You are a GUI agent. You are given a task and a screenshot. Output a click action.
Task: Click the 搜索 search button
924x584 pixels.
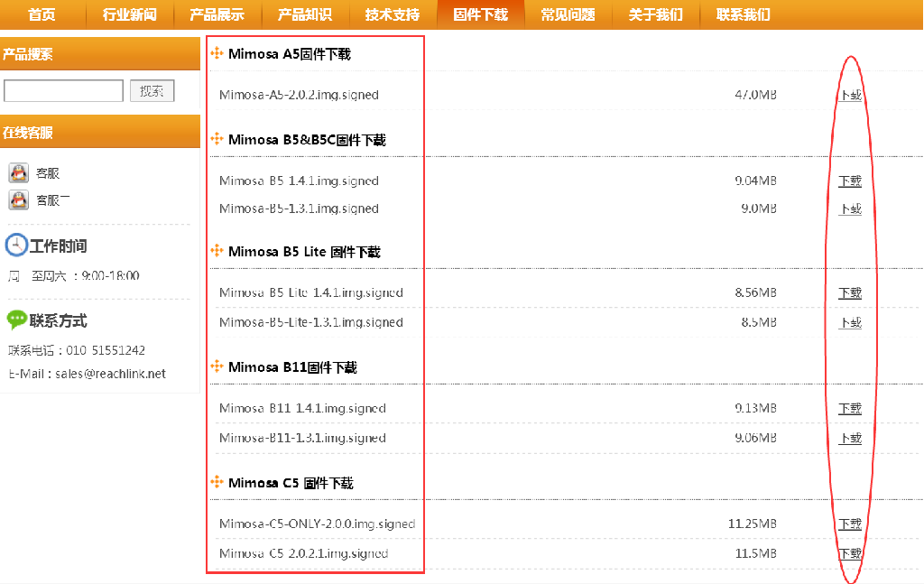click(x=152, y=91)
